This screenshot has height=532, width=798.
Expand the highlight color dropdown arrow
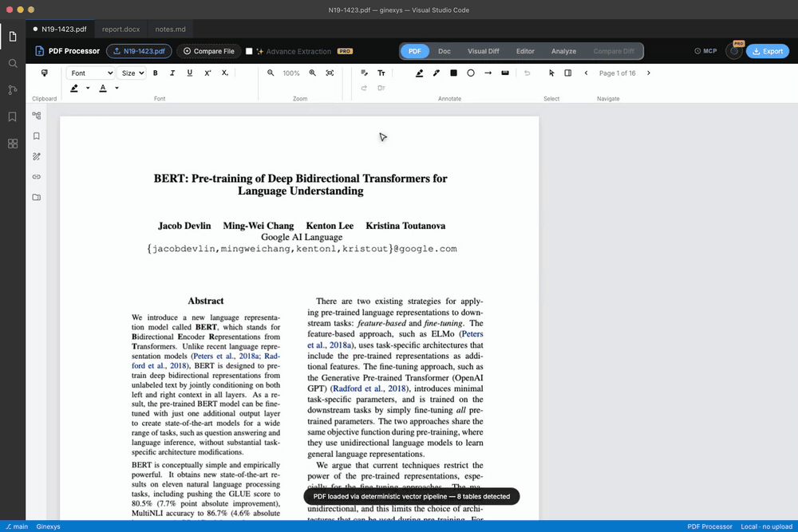(88, 88)
